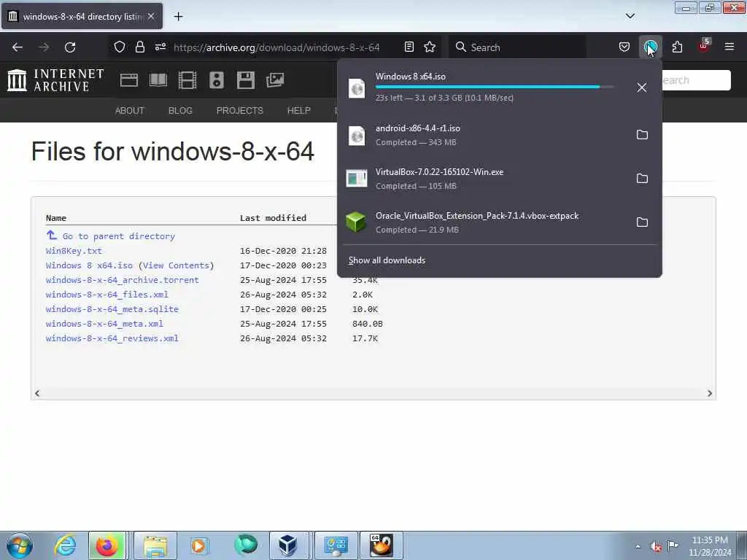This screenshot has width=747, height=560.
Task: Open the Save to Pocket icon
Action: point(624,47)
